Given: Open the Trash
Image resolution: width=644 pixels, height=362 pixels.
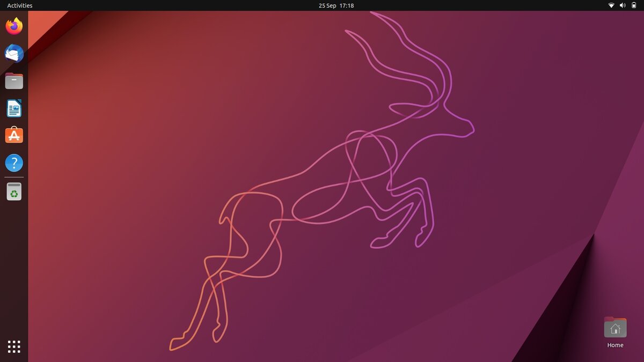Looking at the screenshot, I should coord(13,191).
